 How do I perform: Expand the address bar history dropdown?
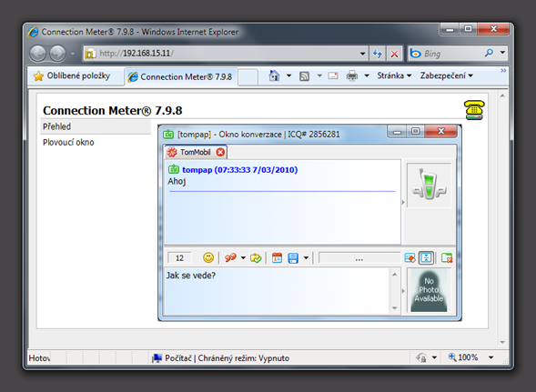point(362,54)
